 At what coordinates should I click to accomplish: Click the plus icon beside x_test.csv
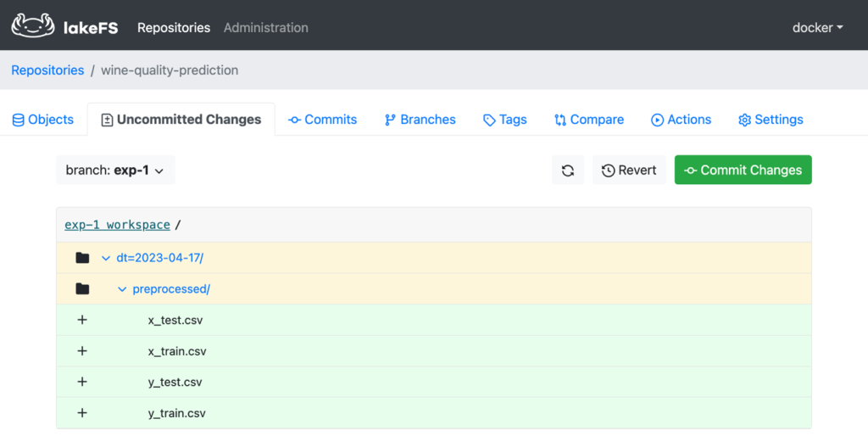click(82, 320)
